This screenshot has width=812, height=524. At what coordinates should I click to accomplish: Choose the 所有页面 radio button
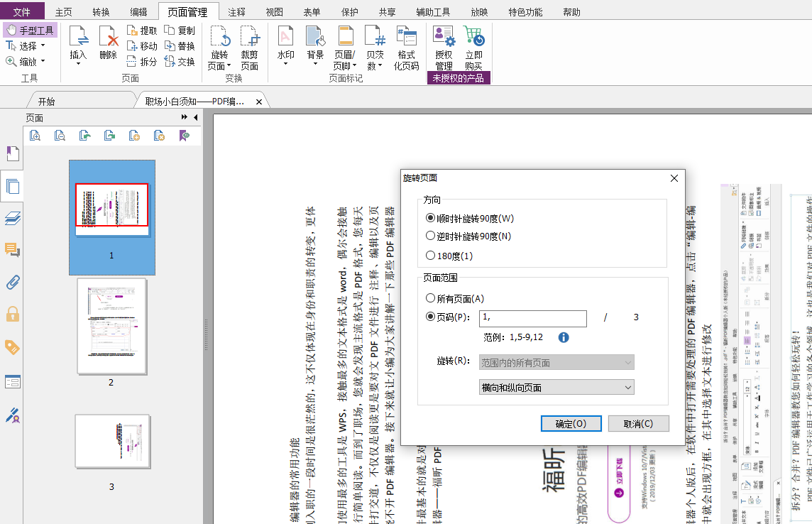pyautogui.click(x=430, y=299)
